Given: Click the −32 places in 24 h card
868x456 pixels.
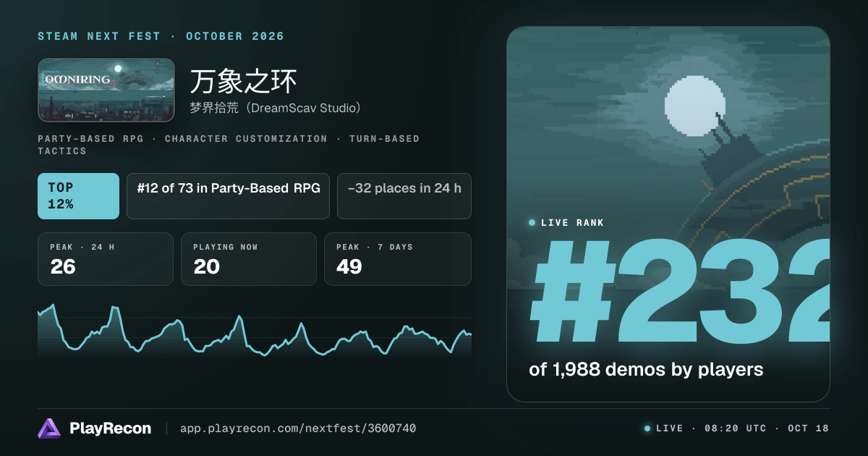Looking at the screenshot, I should click(404, 196).
